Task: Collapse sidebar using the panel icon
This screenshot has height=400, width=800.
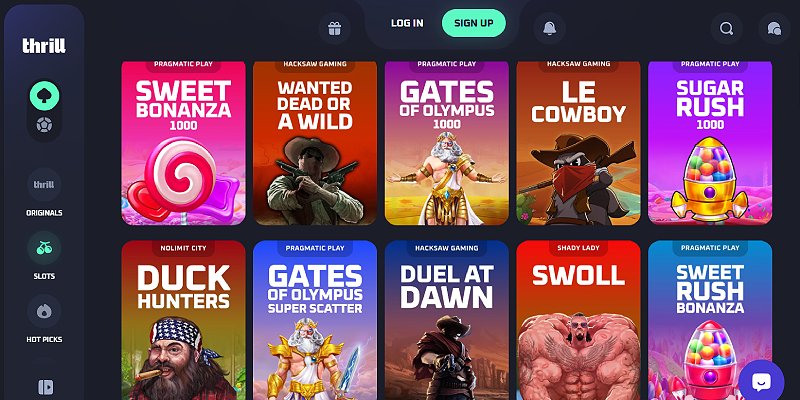Action: pos(45,387)
